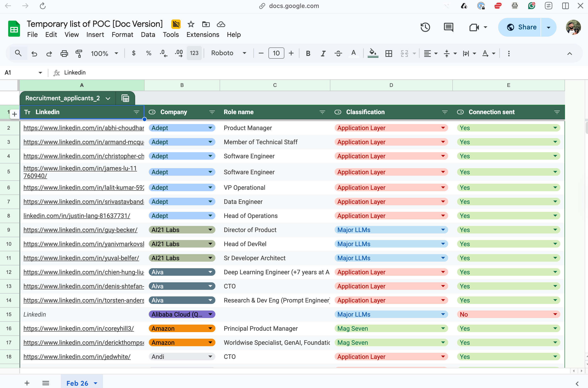Toggle bold formatting

[308, 53]
